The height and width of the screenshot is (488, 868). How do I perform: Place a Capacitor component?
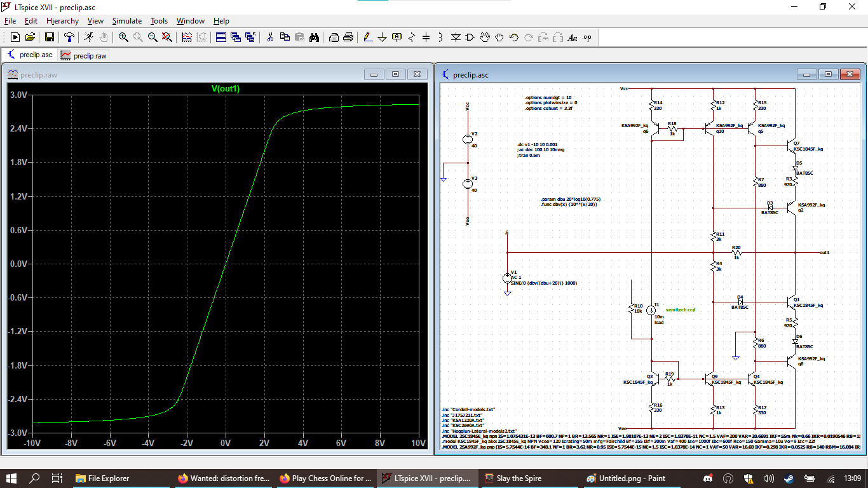[426, 37]
